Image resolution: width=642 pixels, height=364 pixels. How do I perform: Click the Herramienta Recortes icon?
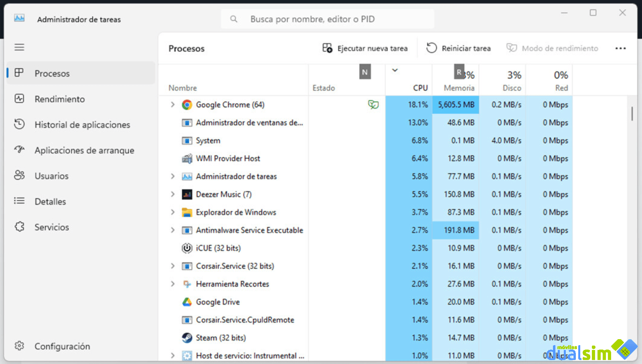(x=187, y=284)
